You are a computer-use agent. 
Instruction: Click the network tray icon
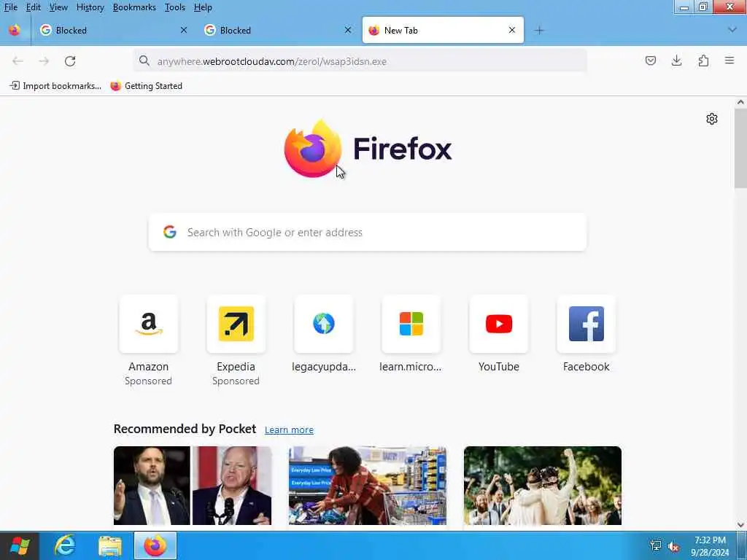coord(656,545)
